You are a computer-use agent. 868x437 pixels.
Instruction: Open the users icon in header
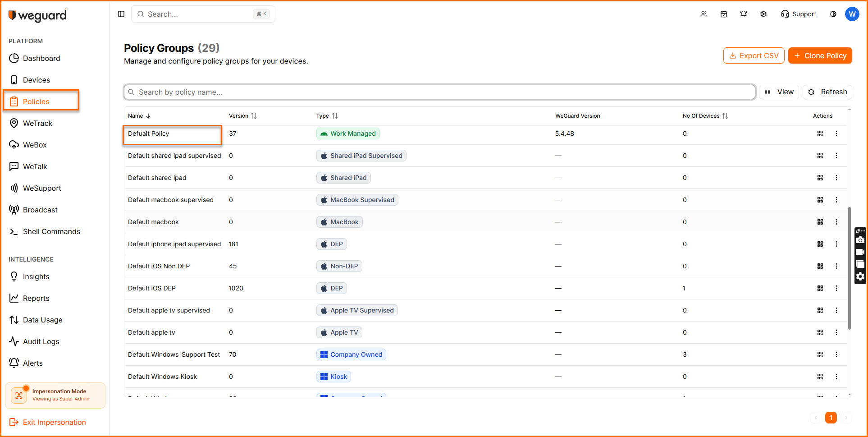[704, 14]
